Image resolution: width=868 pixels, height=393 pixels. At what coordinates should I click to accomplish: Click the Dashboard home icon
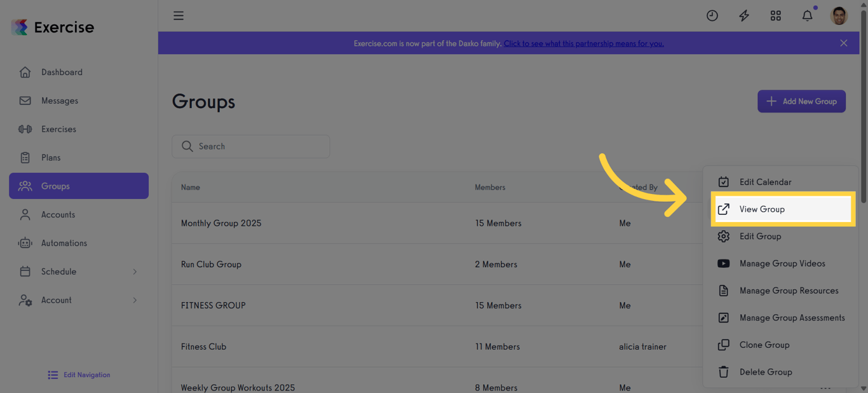pyautogui.click(x=25, y=72)
